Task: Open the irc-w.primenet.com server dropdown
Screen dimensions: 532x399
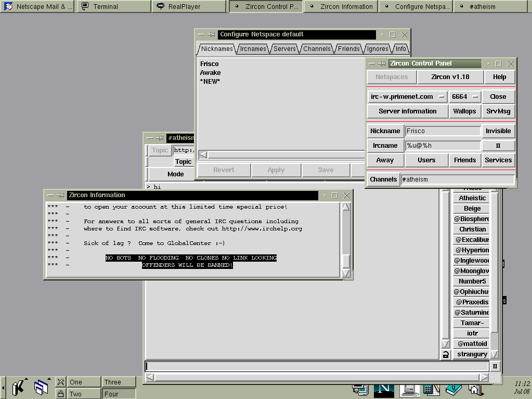Action: click(x=408, y=97)
